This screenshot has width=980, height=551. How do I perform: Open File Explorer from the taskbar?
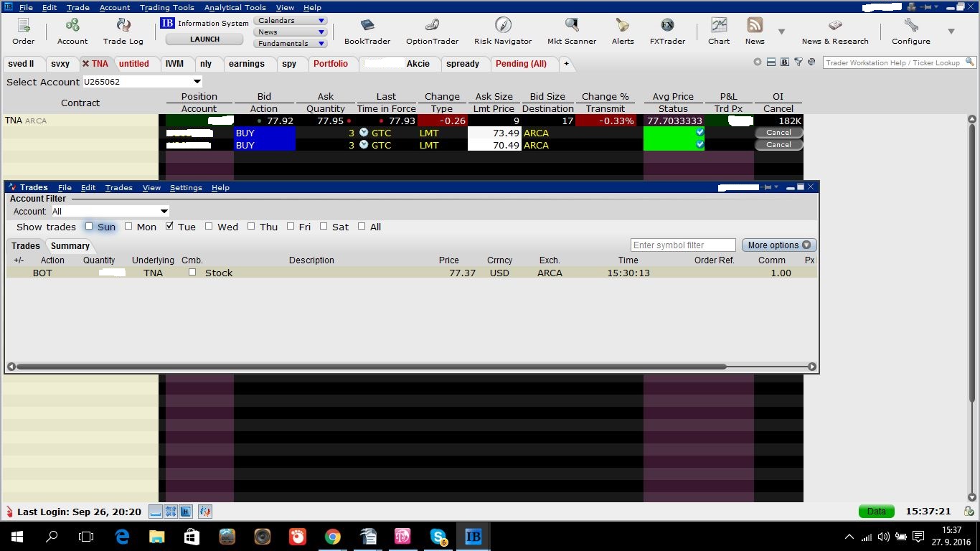pos(157,536)
